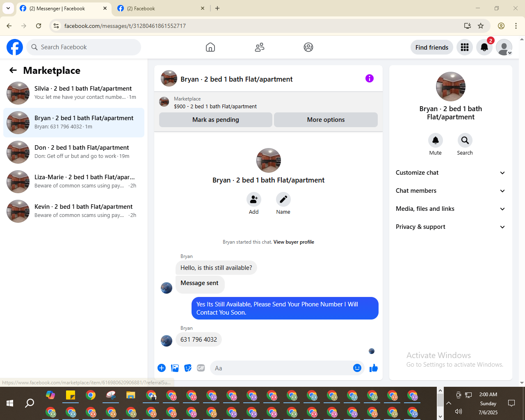Expand Chat members section
Image resolution: width=525 pixels, height=420 pixels.
tap(450, 191)
